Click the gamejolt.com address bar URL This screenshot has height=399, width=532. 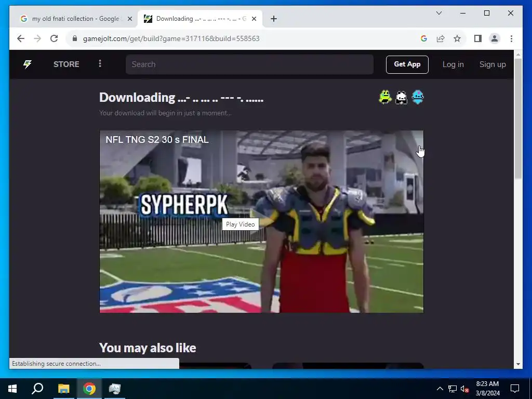pos(171,38)
